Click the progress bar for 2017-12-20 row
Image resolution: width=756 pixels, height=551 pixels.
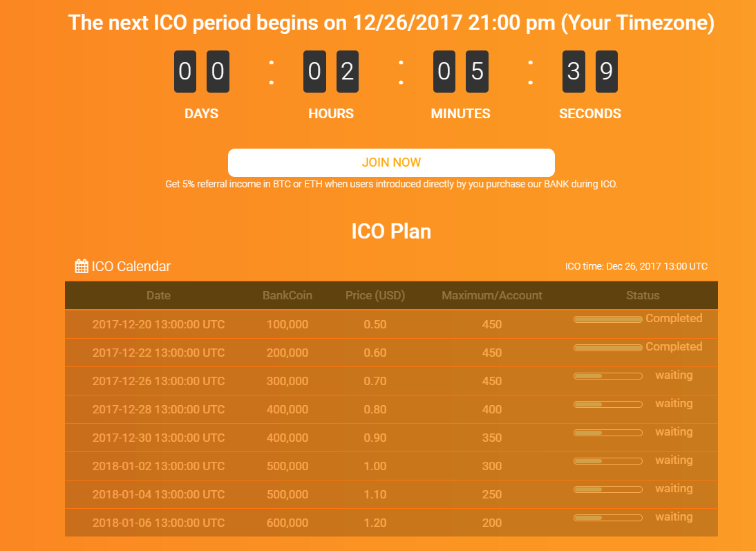click(608, 319)
